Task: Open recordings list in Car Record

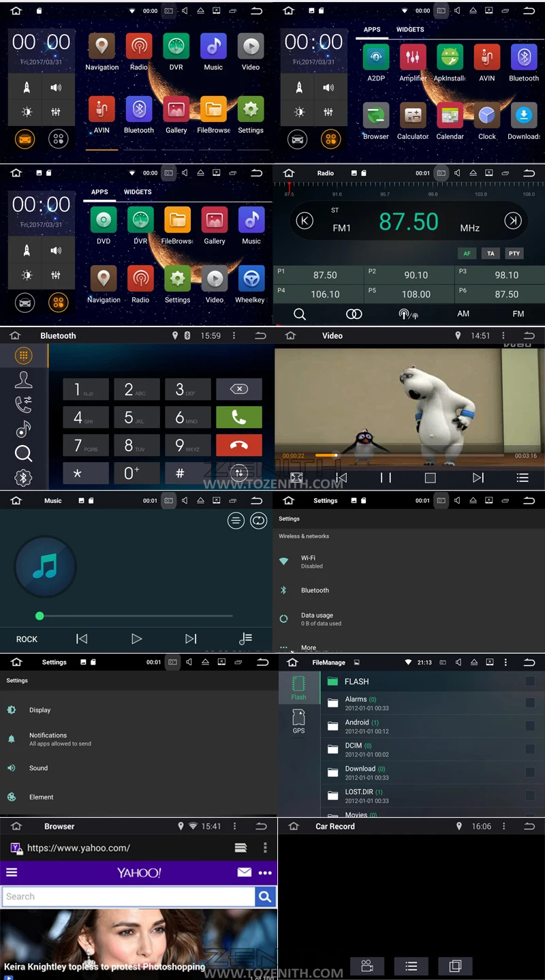Action: click(411, 966)
